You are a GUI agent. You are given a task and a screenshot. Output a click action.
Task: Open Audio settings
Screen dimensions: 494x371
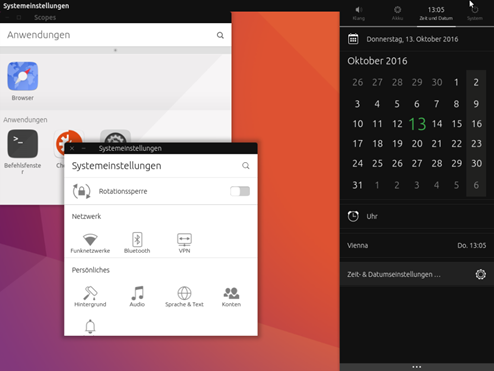click(137, 296)
